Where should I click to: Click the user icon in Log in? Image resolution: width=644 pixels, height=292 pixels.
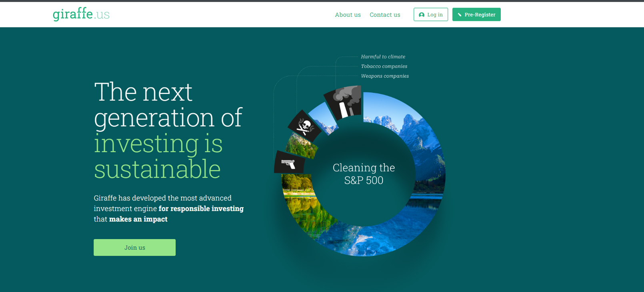point(421,15)
